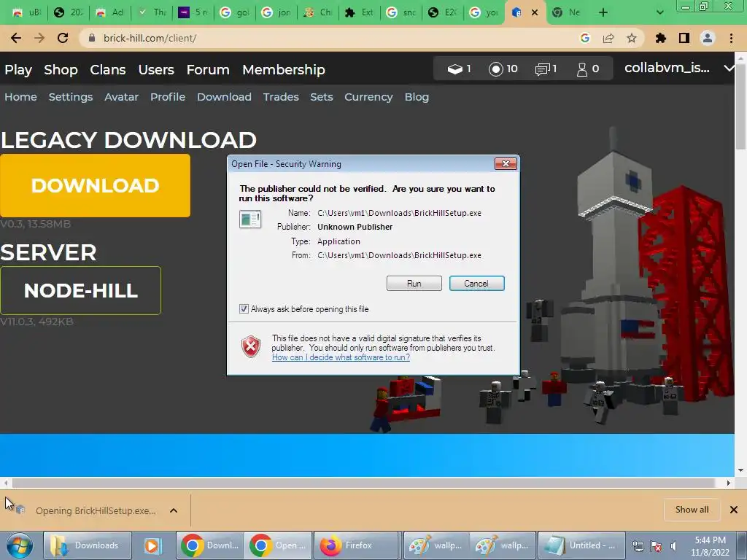Click the yellow DOWNLOAD button

tap(96, 185)
